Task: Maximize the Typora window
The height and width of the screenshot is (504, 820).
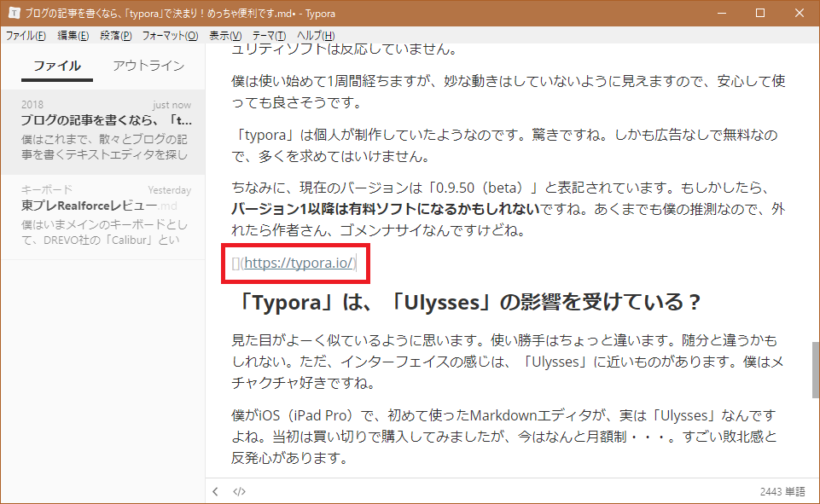Action: click(x=760, y=13)
